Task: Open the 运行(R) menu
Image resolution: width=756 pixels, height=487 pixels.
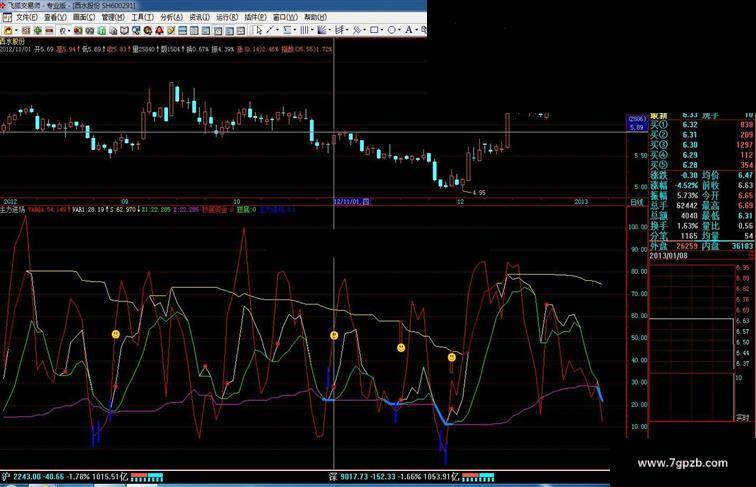Action: click(227, 17)
